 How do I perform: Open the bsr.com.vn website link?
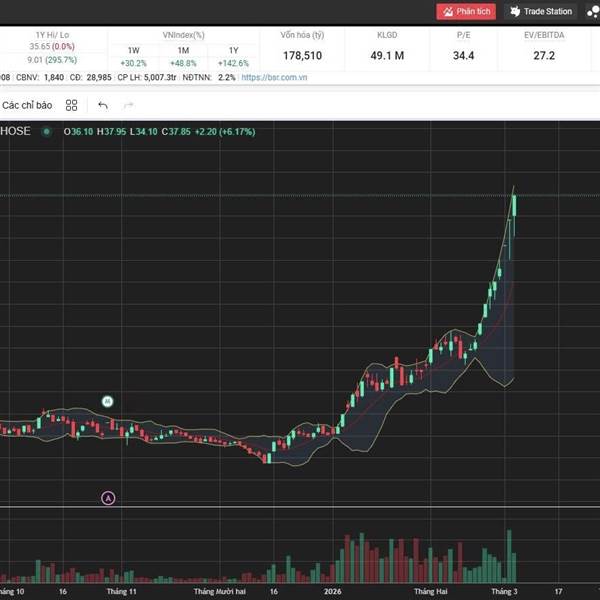[x=274, y=77]
